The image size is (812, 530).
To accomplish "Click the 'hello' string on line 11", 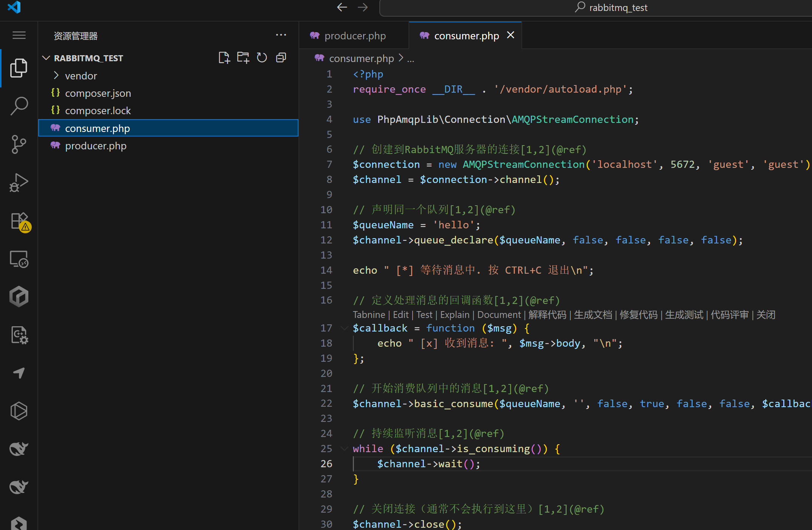I will 454,225.
